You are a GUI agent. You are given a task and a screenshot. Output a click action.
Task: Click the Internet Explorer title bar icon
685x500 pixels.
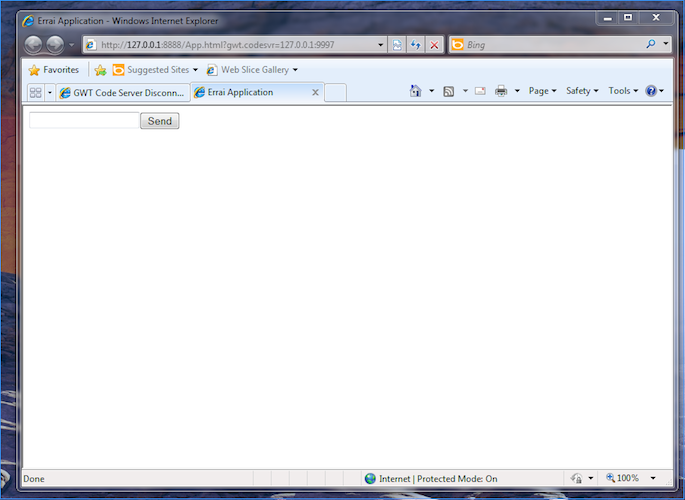[28, 21]
